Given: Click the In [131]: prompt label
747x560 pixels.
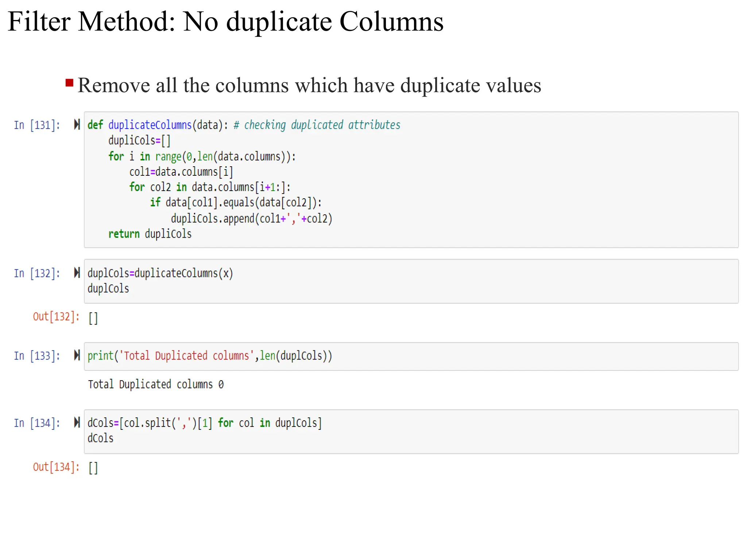Looking at the screenshot, I should [x=37, y=125].
